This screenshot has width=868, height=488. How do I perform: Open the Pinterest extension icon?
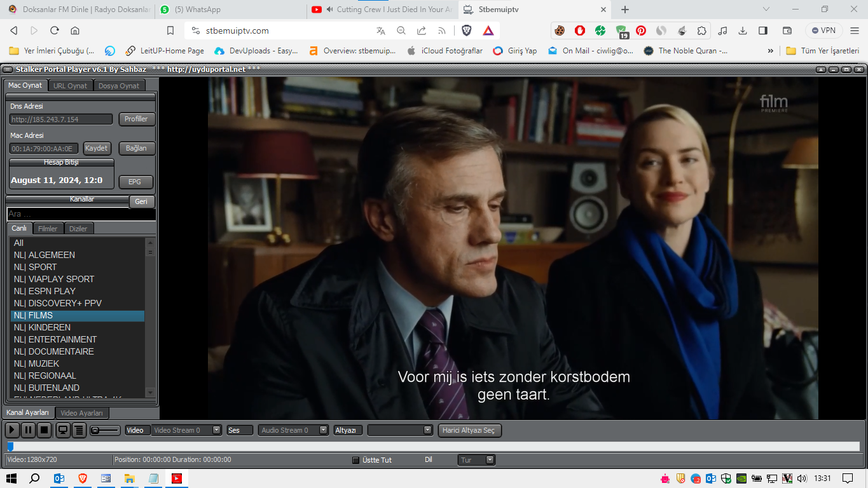point(641,30)
